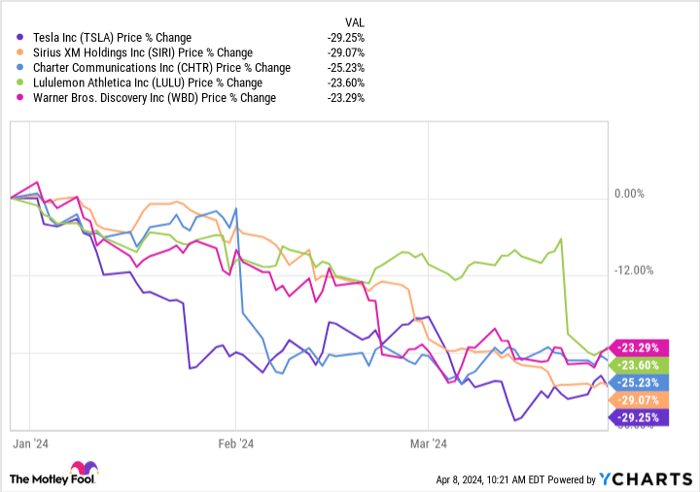Click the Feb '24 x-axis label

pyautogui.click(x=234, y=441)
